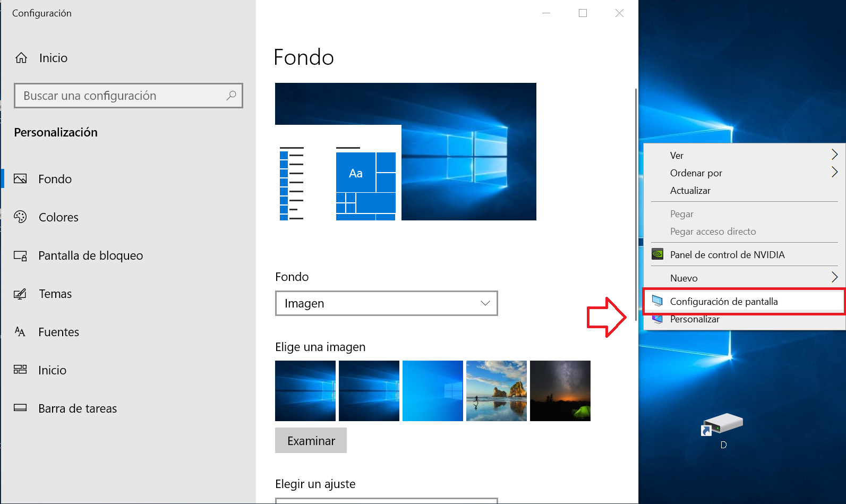Screen dimensions: 846x504
Task: Click the Elige una imagen label
Action: coord(320,347)
